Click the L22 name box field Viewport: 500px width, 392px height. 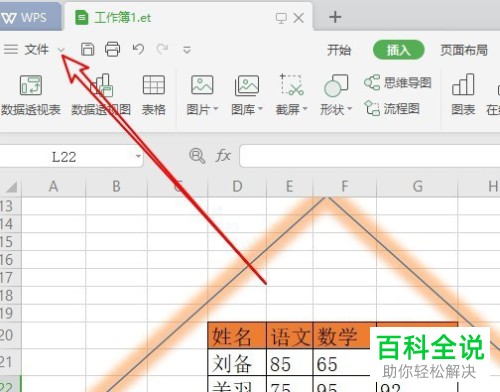tap(64, 157)
